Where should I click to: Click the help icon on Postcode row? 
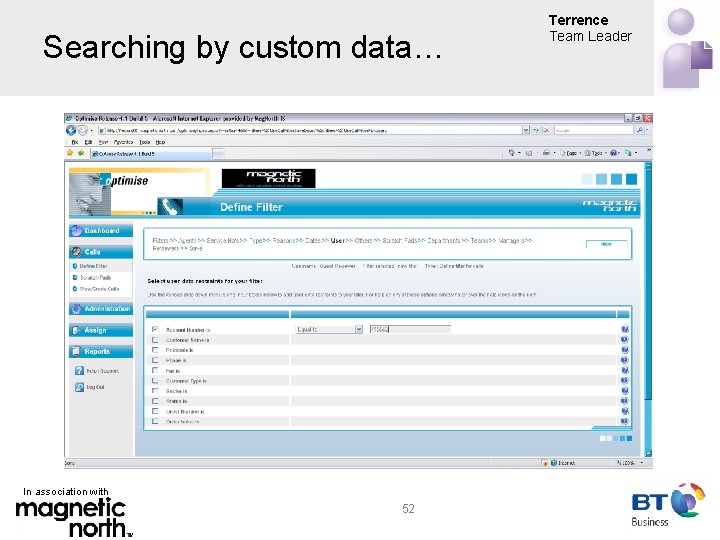624,349
